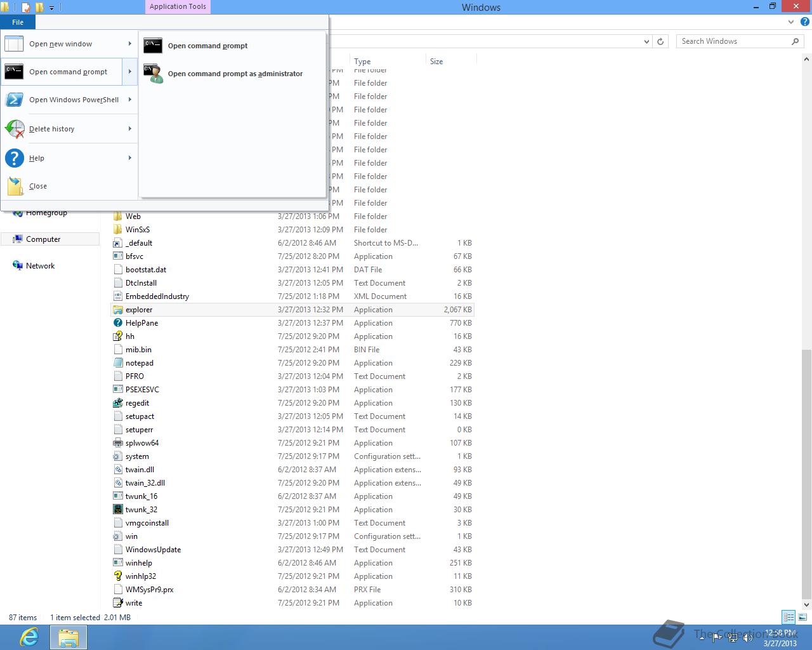Select the splwow64 printer icon file
Image resolution: width=812 pixels, height=650 pixels.
(117, 443)
